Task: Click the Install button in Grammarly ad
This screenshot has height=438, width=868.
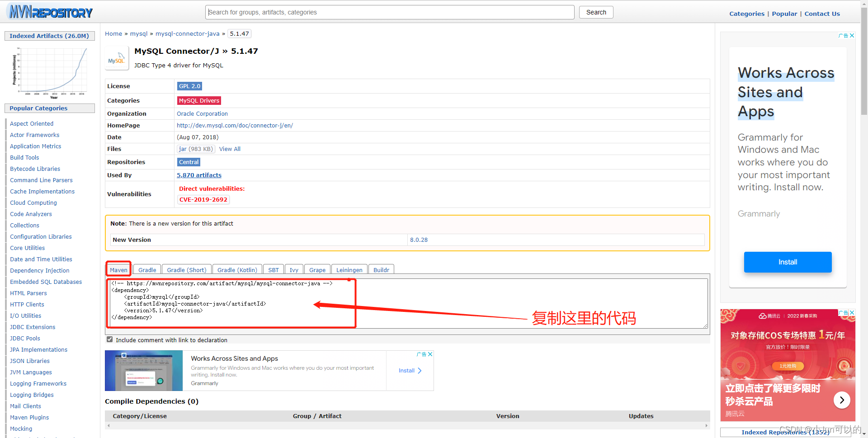Action: 788,262
